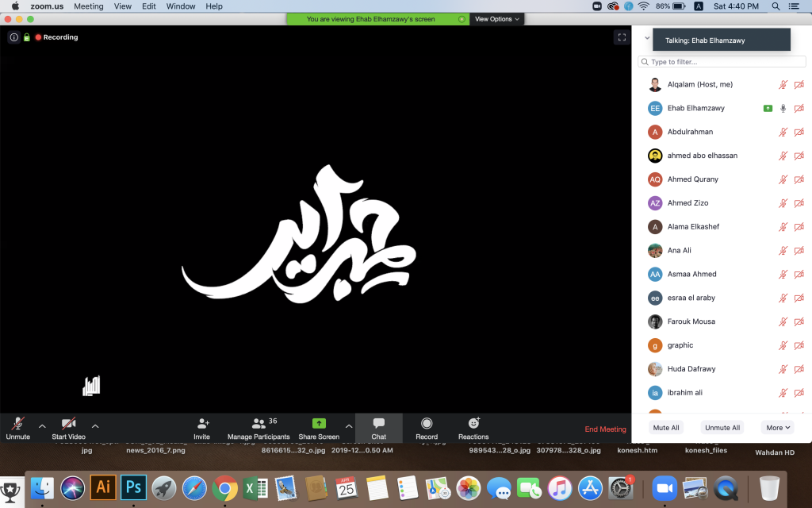Open the zoom.us application menu

tap(47, 6)
